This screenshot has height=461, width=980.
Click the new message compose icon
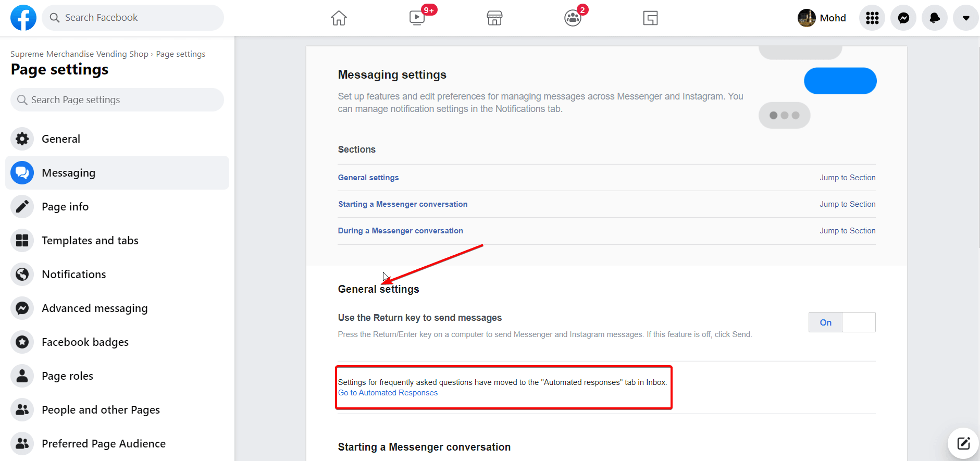(963, 443)
